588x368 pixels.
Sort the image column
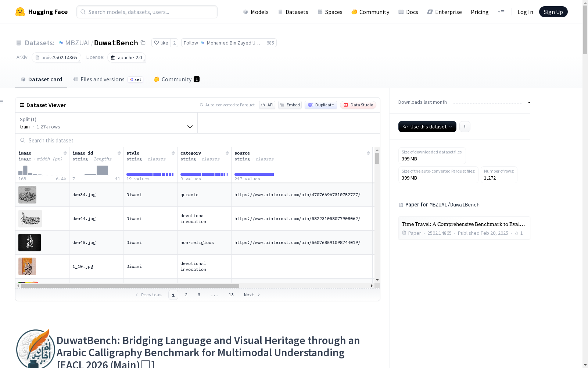tap(65, 153)
